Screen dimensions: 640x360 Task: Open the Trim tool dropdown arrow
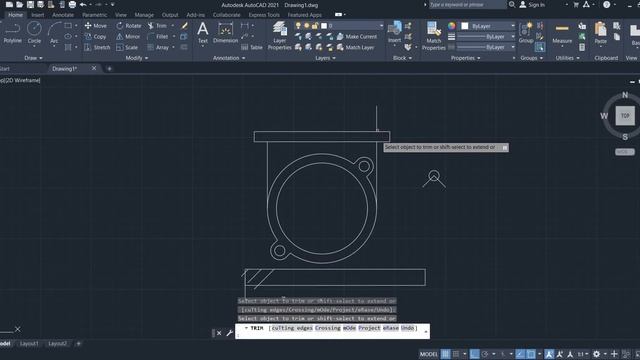tap(173, 26)
